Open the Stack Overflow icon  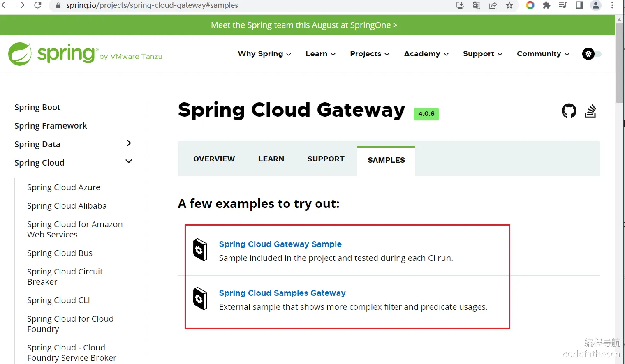[590, 111]
